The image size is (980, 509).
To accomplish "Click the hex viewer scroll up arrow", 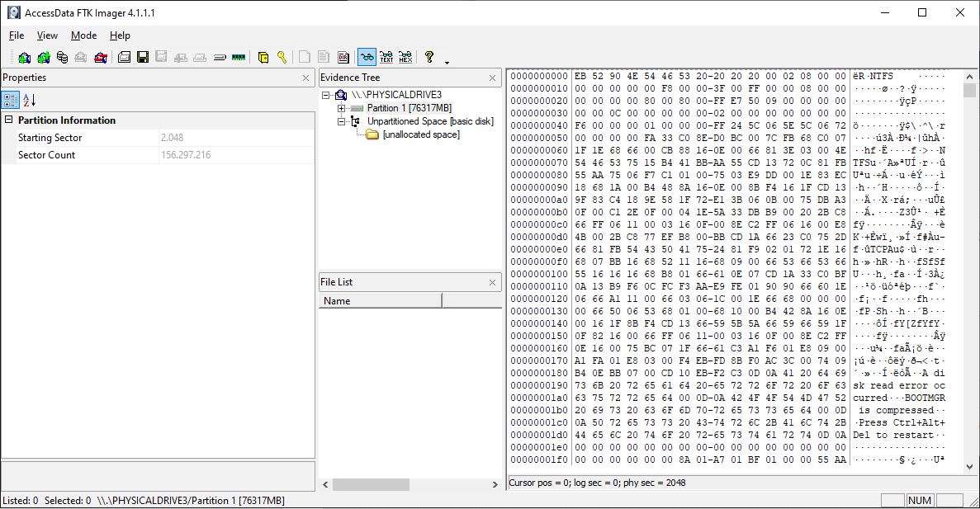I will [969, 76].
